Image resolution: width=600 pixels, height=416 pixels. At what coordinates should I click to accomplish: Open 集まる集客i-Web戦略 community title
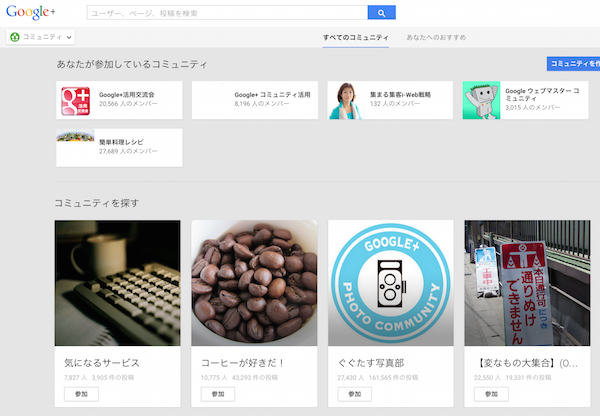(400, 95)
